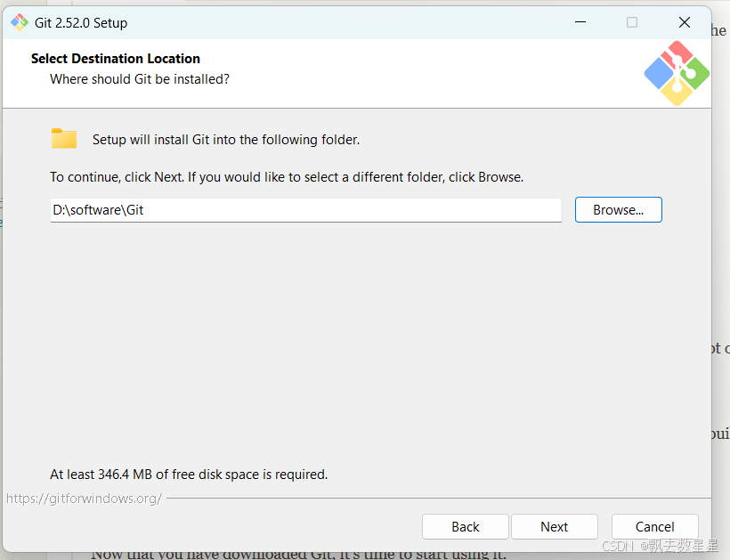Click 'Where should Git be installed?' text
730x560 pixels.
[140, 79]
